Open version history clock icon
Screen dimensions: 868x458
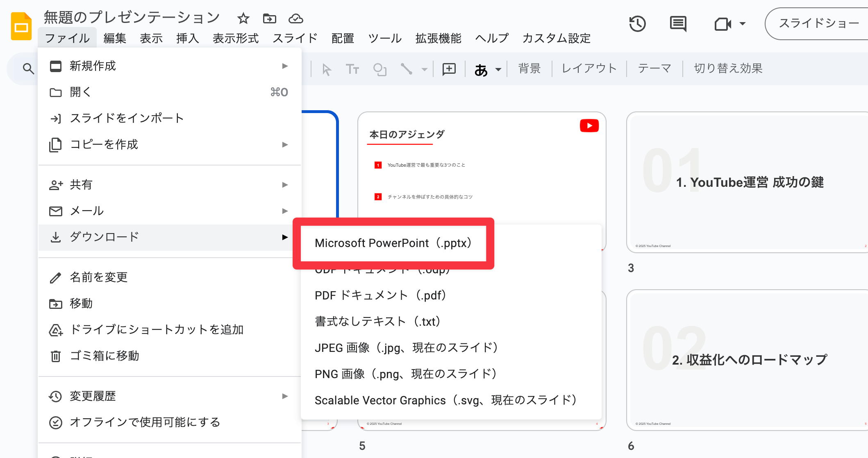point(637,24)
